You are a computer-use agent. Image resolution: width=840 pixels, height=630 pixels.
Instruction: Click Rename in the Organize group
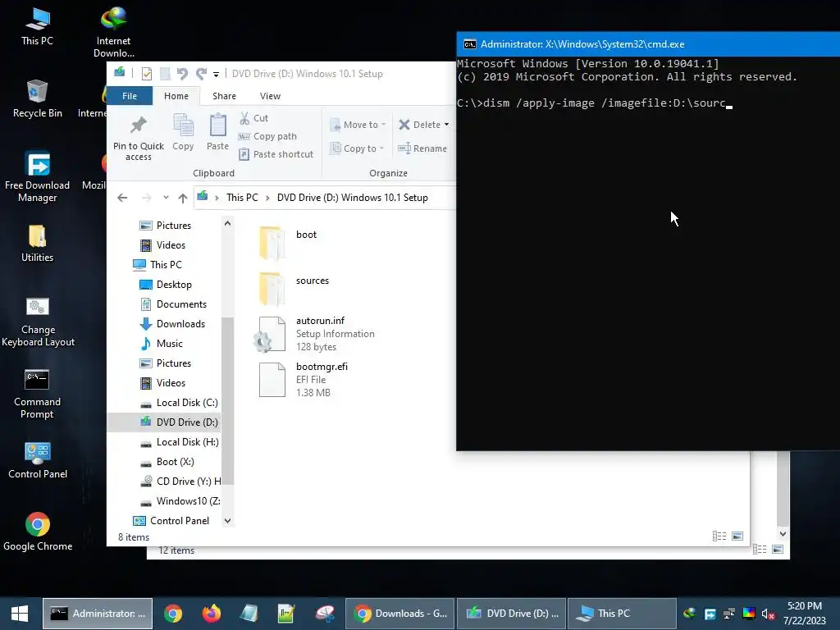[422, 148]
